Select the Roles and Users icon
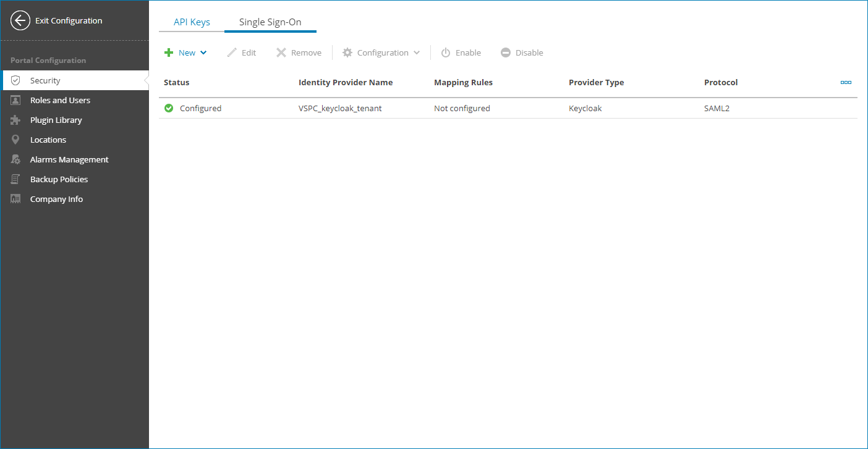Image resolution: width=868 pixels, height=449 pixels. pos(15,99)
